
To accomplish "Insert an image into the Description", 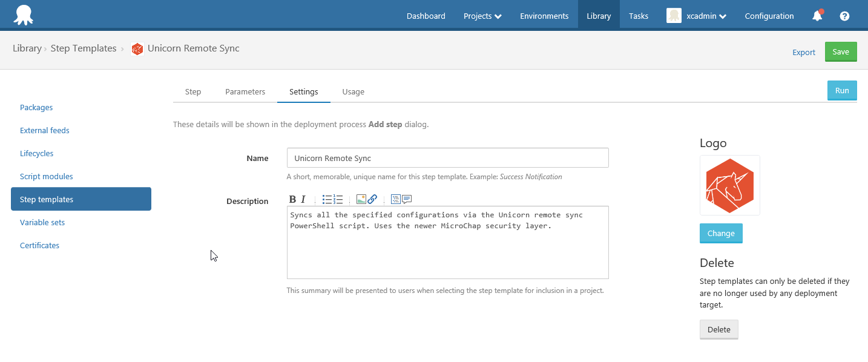I will 361,199.
